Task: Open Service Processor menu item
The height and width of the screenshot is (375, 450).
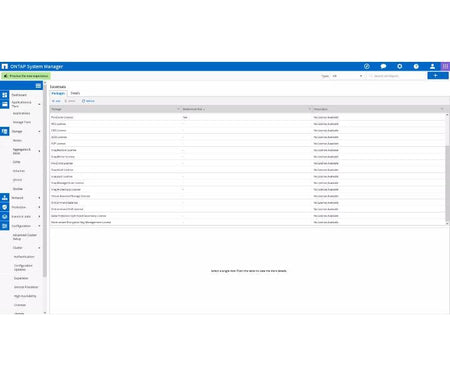Action: coord(26,287)
